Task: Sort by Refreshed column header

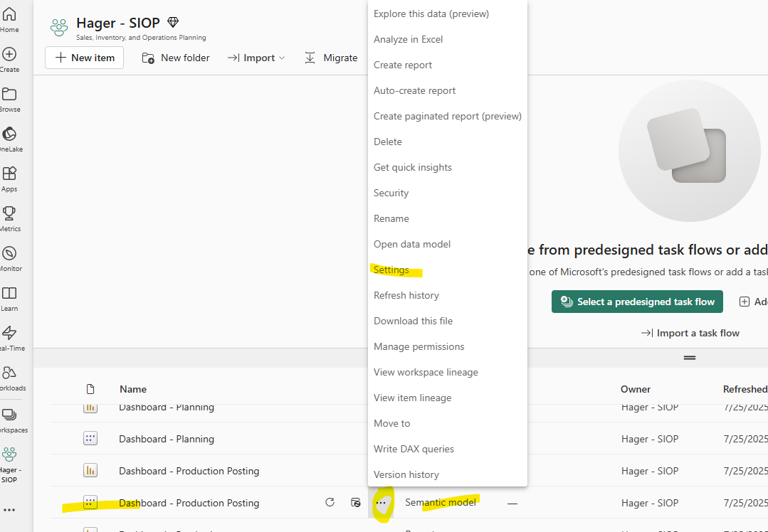Action: (x=745, y=389)
